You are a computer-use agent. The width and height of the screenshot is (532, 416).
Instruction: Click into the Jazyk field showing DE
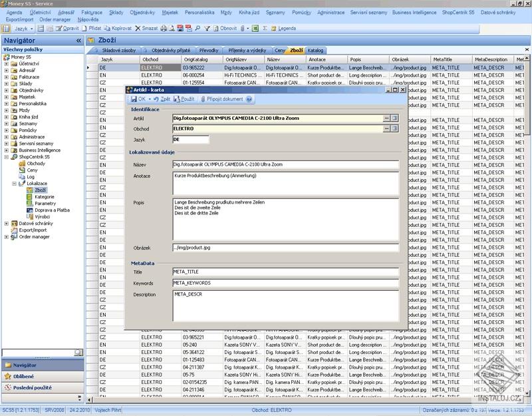tap(191, 140)
